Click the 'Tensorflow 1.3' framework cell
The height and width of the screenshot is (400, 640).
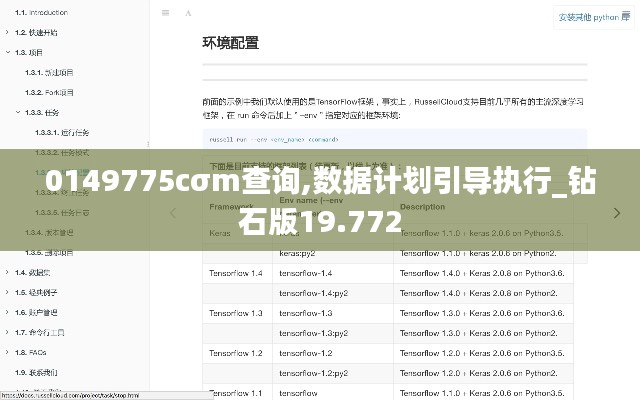click(x=238, y=313)
